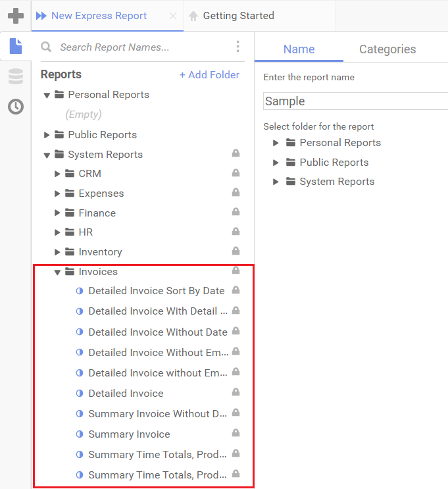Click the search magnifier icon

(x=46, y=47)
